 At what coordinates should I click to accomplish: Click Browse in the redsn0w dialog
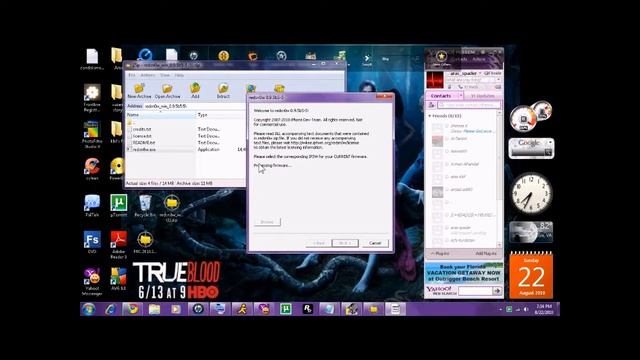tap(267, 222)
